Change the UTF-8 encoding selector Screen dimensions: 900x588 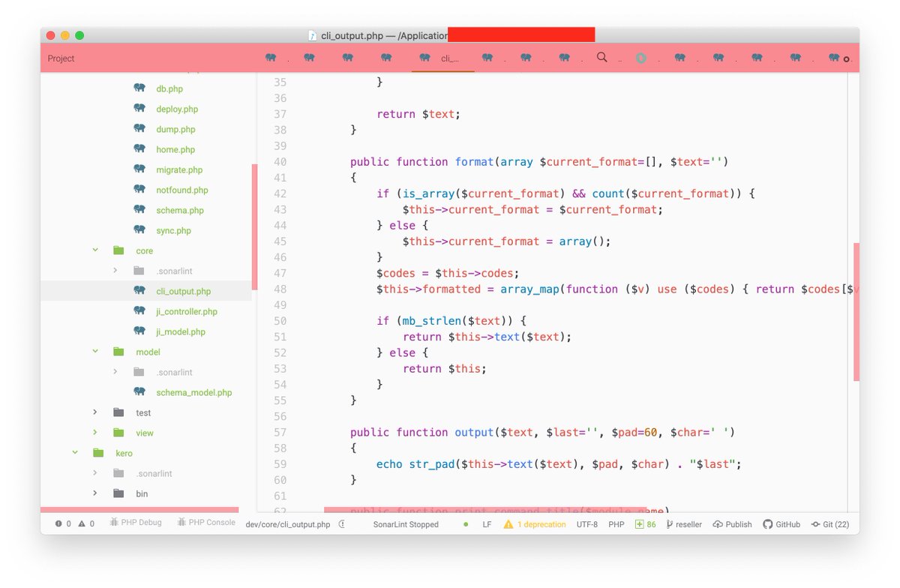587,524
